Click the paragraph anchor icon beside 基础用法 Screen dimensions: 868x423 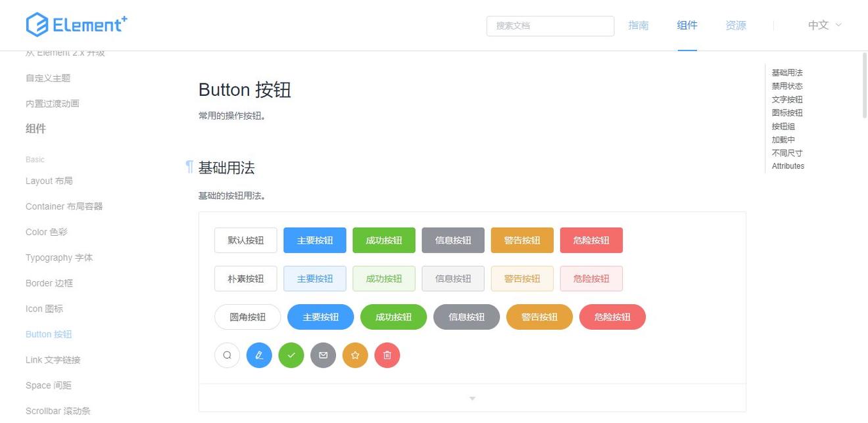[189, 167]
